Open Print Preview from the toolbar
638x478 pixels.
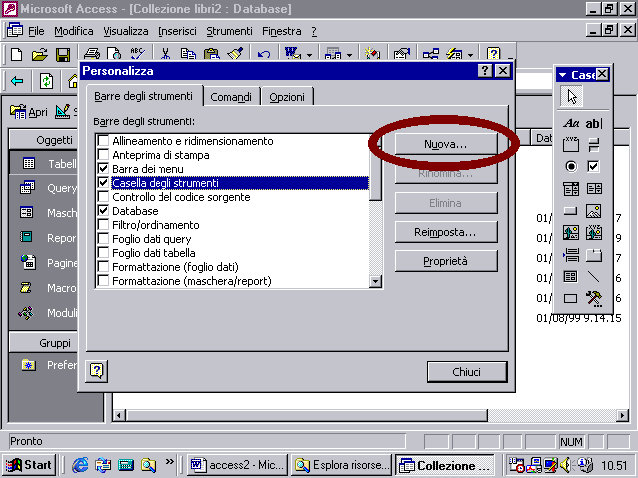(114, 54)
